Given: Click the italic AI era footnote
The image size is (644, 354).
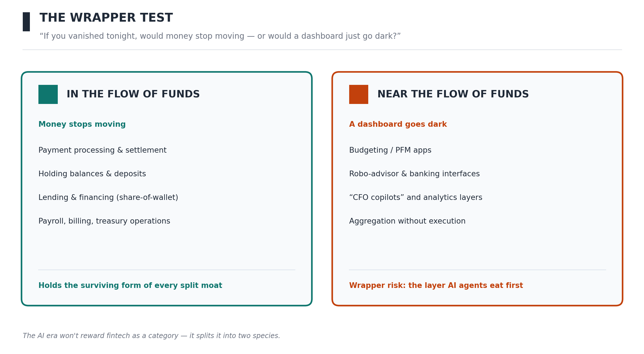Looking at the screenshot, I should (151, 336).
